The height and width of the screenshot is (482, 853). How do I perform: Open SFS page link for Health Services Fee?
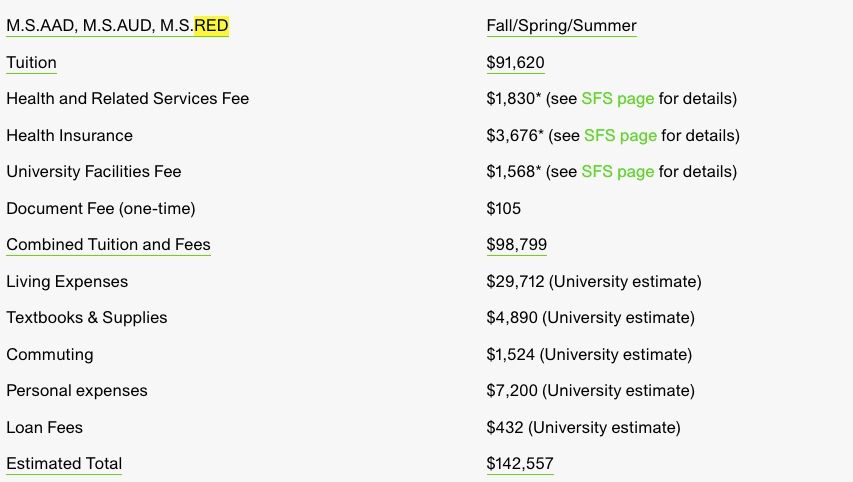(x=617, y=99)
